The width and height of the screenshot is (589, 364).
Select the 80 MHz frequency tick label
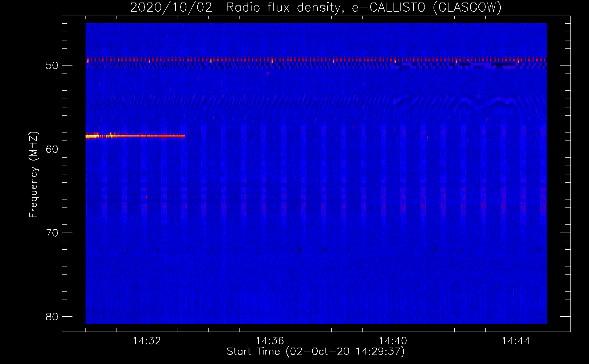[52, 317]
